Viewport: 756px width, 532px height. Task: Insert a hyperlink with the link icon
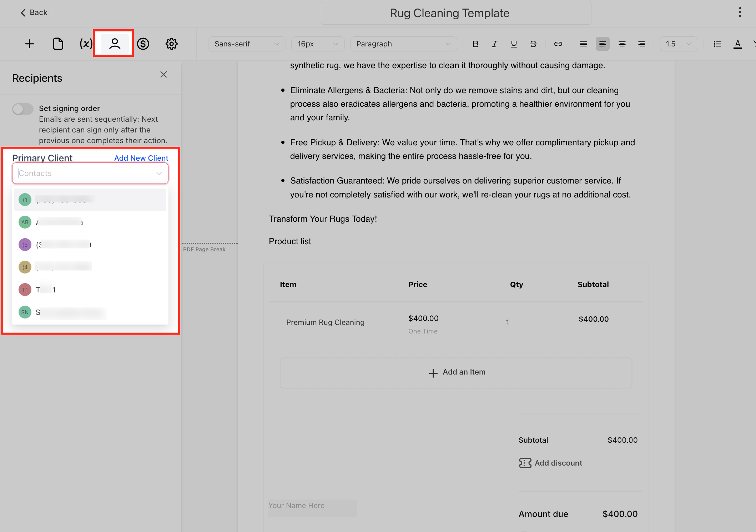[558, 44]
